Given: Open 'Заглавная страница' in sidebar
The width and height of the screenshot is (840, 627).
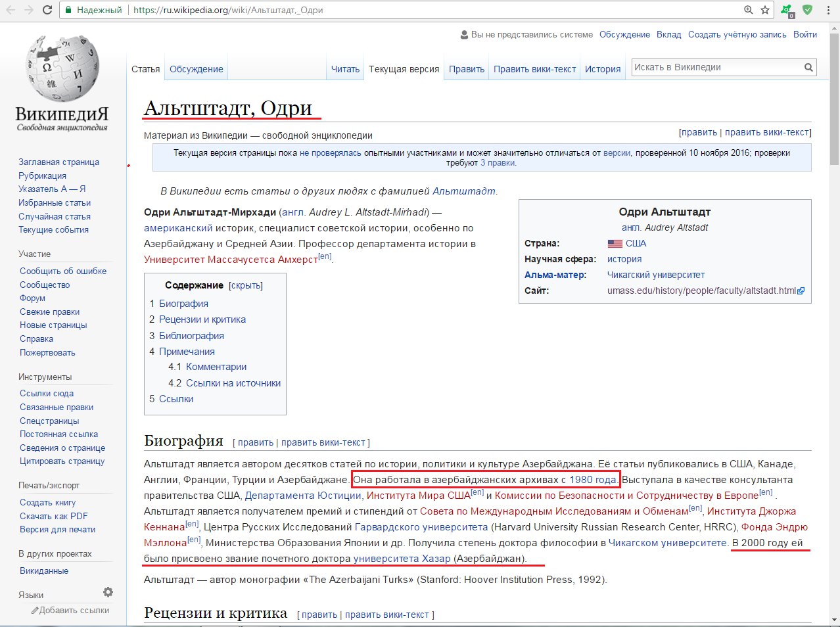Looking at the screenshot, I should click(x=59, y=162).
